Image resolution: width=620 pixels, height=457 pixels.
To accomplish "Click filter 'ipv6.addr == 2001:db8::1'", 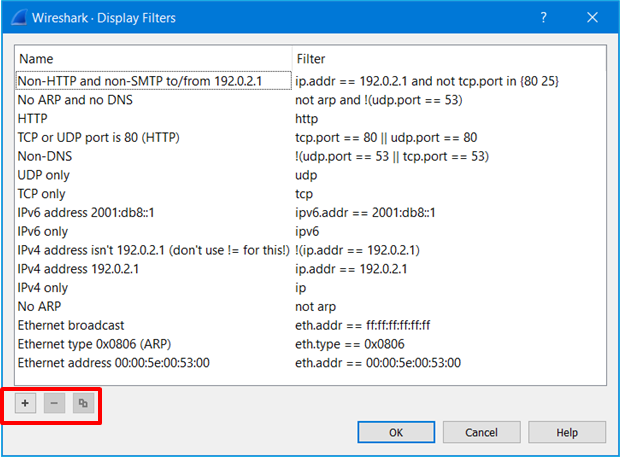I will [365, 213].
